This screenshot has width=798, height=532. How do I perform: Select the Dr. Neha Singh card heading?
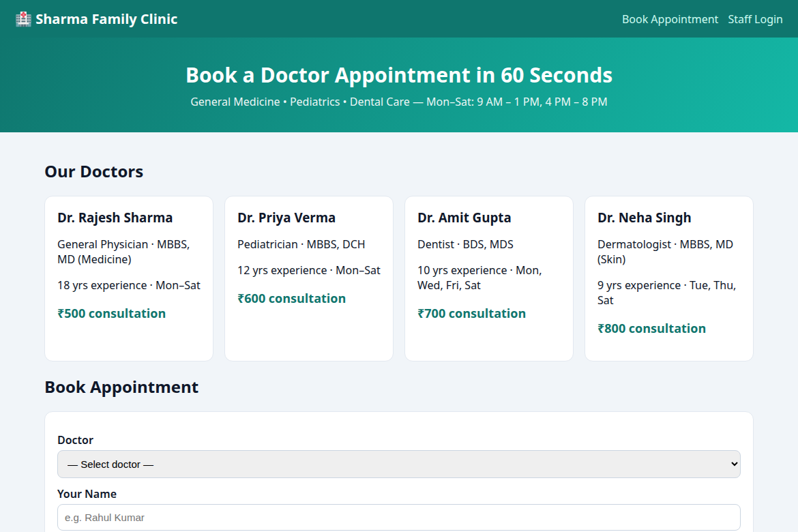(x=645, y=218)
